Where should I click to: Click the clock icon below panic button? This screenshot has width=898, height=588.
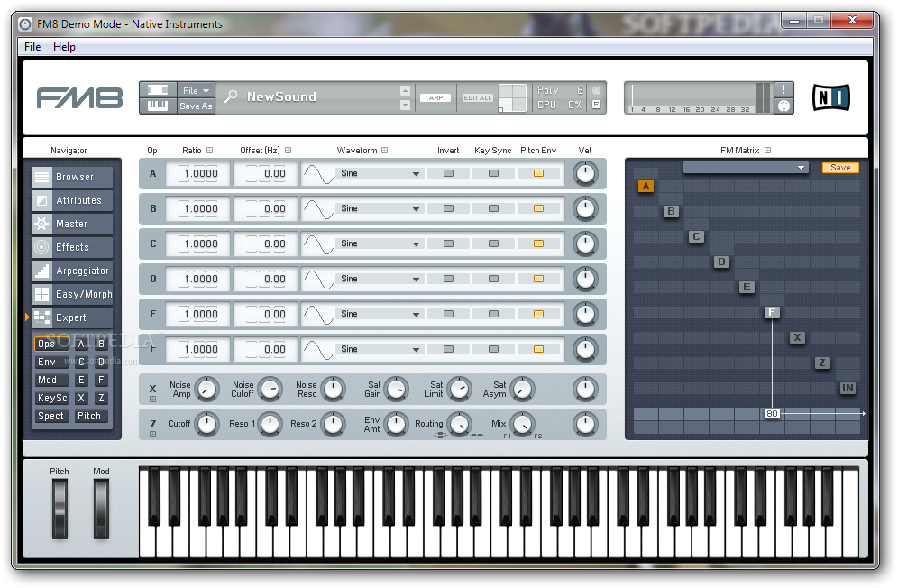pos(783,106)
